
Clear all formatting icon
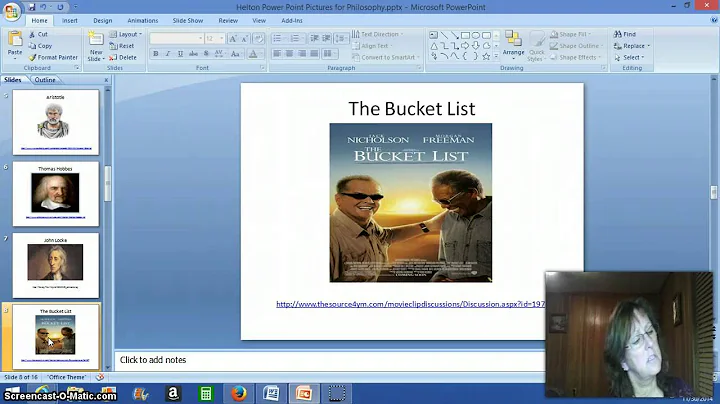pos(259,39)
